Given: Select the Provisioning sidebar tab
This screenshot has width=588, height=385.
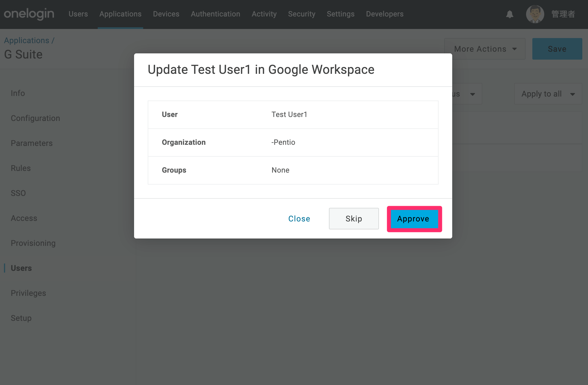Looking at the screenshot, I should click(x=33, y=243).
